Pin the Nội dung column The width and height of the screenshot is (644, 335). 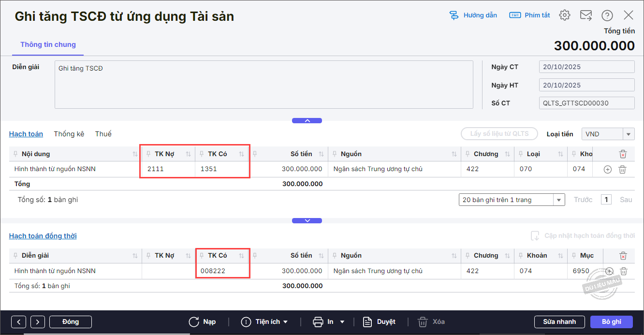point(15,154)
